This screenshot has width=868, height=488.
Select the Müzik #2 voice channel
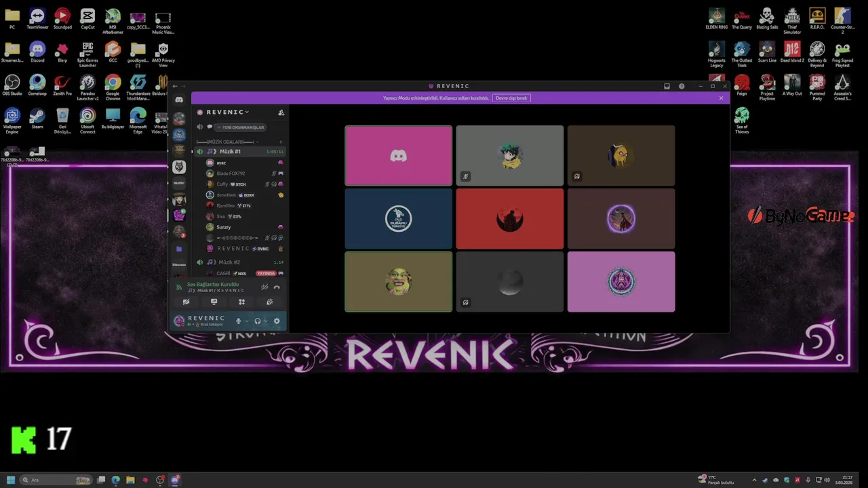(240, 262)
